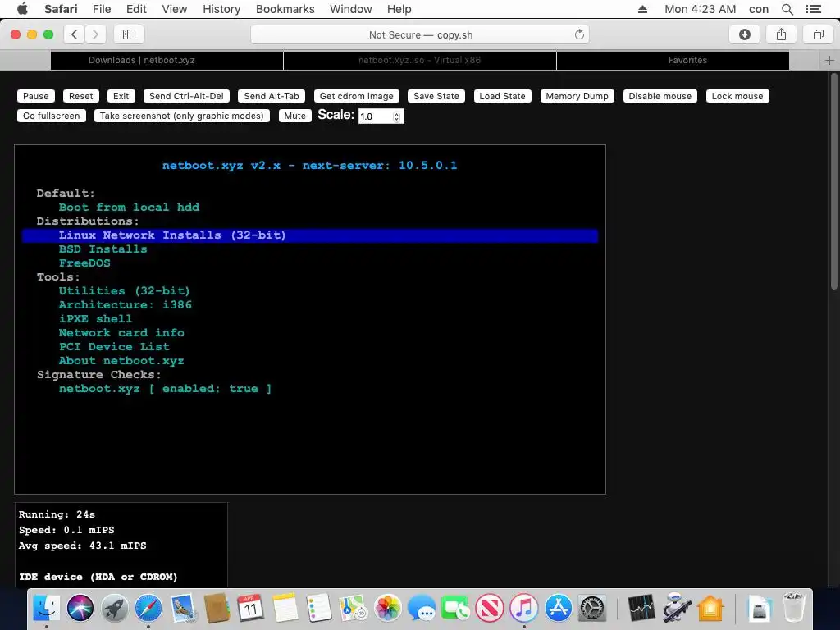Screen dimensions: 840x630
Task: Launch Siri from the Dock
Action: 80,609
